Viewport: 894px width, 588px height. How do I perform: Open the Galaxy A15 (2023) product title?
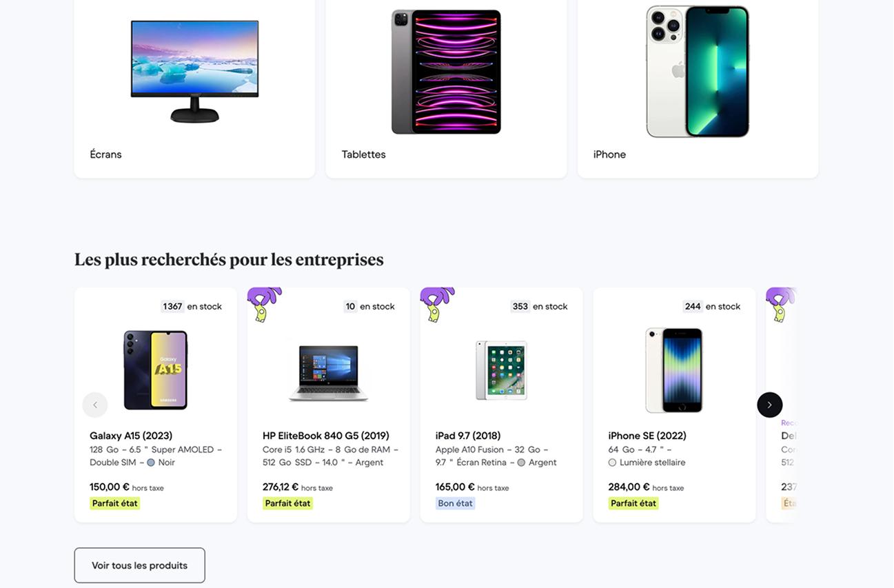(x=131, y=436)
